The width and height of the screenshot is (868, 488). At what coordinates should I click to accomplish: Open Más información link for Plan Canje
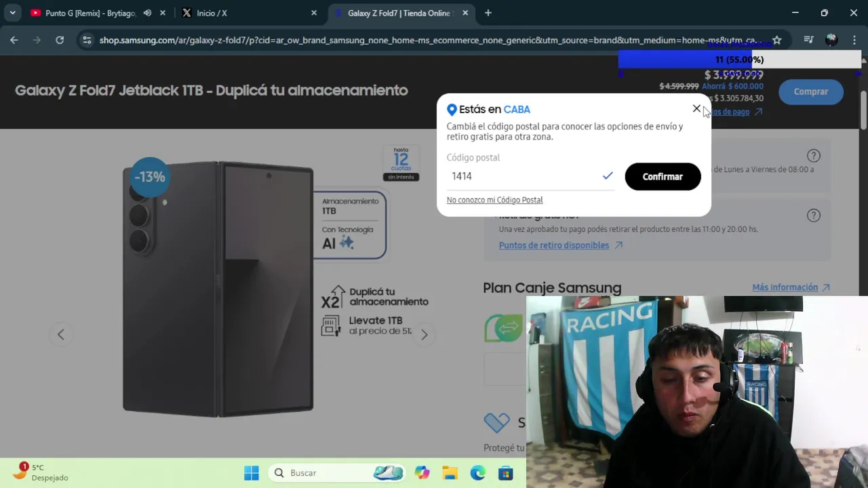coord(791,287)
